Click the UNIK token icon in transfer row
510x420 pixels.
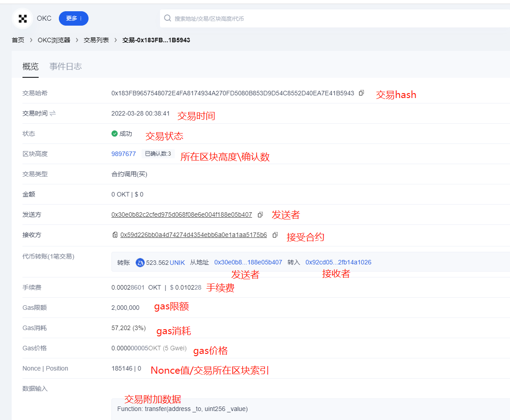point(140,262)
